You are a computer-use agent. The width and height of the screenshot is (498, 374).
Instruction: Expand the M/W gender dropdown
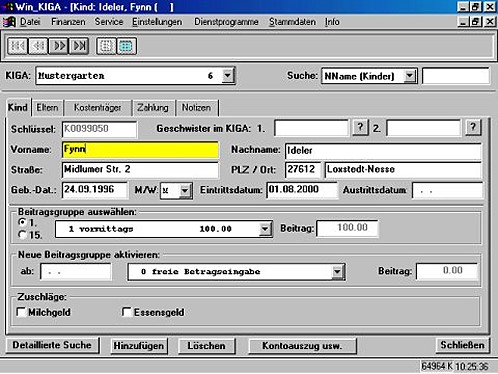pyautogui.click(x=185, y=191)
